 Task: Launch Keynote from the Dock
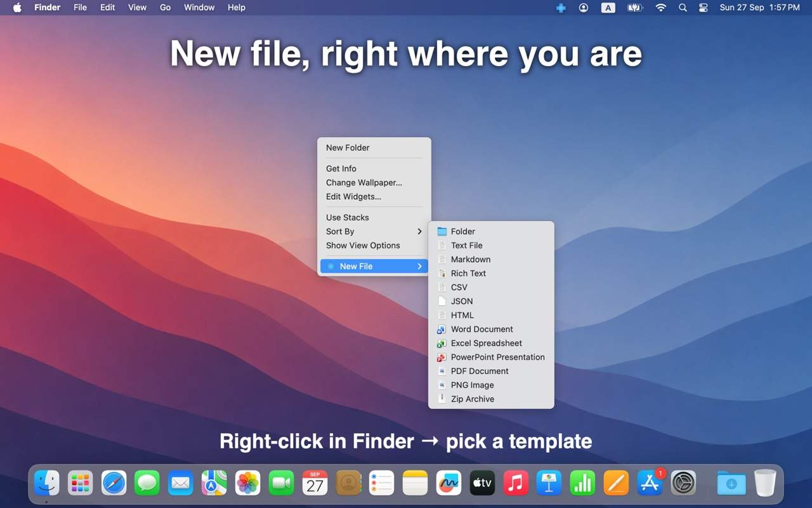coord(549,483)
